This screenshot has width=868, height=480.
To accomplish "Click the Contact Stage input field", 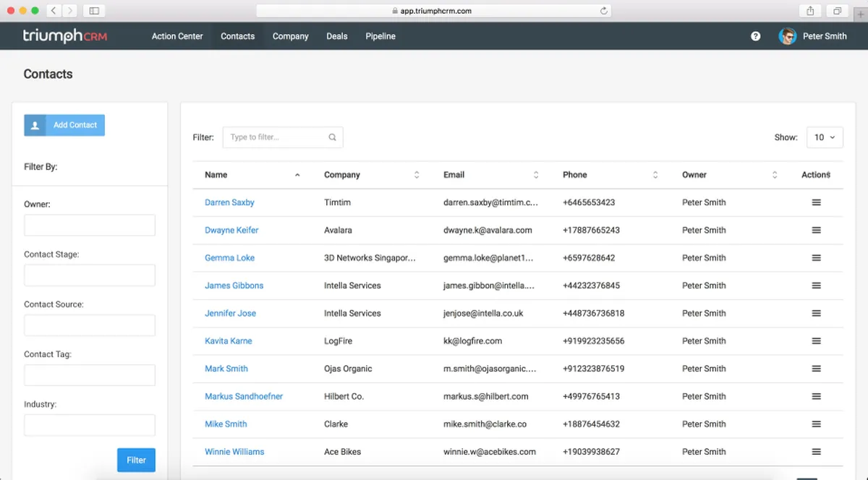I will pos(90,275).
